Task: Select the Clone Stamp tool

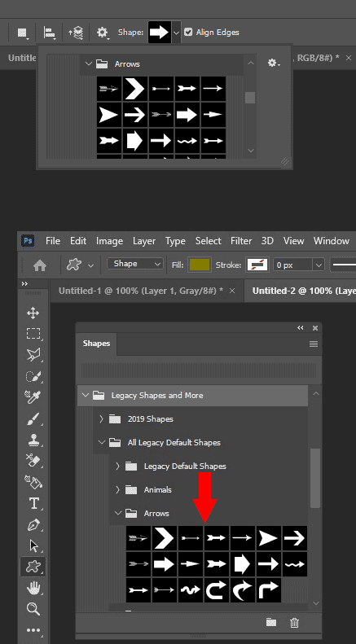Action: pos(33,440)
